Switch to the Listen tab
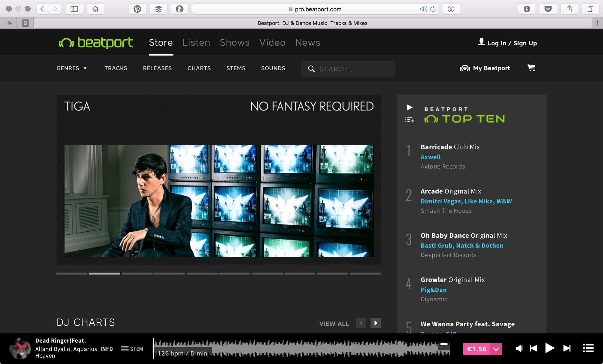The height and width of the screenshot is (364, 603). [196, 42]
